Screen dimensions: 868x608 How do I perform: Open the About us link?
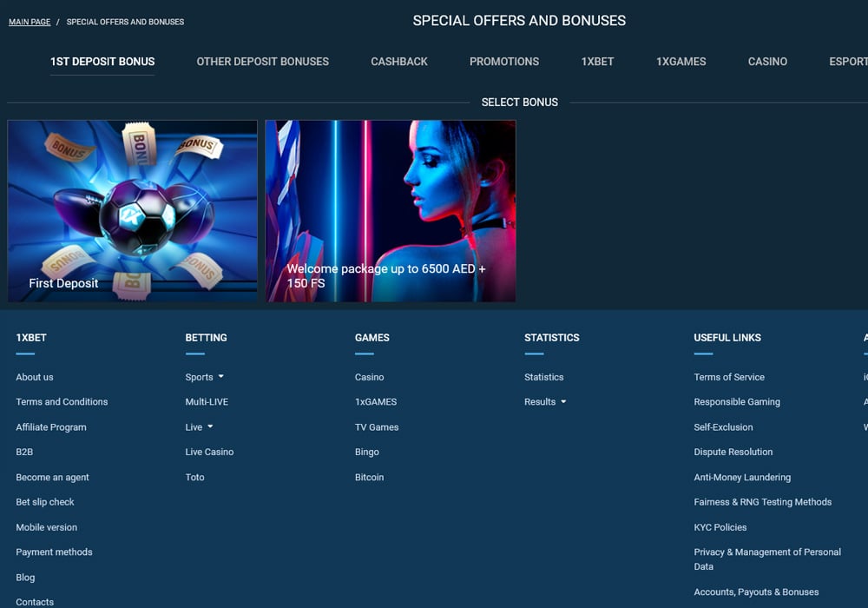(35, 377)
